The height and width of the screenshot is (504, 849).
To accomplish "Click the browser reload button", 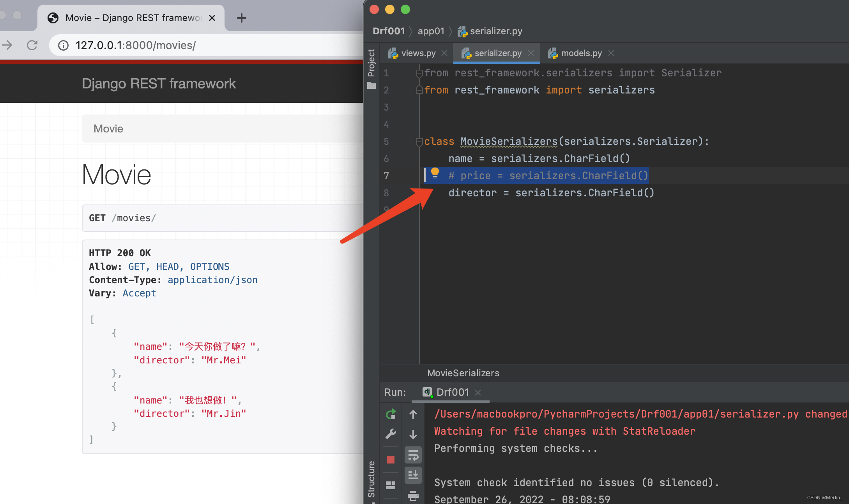I will 32,45.
